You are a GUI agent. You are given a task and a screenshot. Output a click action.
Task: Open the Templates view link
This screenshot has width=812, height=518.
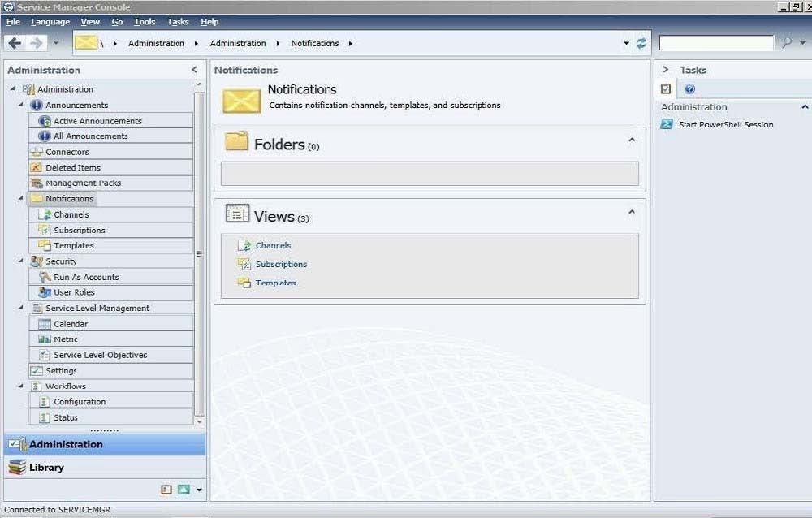pyautogui.click(x=276, y=283)
